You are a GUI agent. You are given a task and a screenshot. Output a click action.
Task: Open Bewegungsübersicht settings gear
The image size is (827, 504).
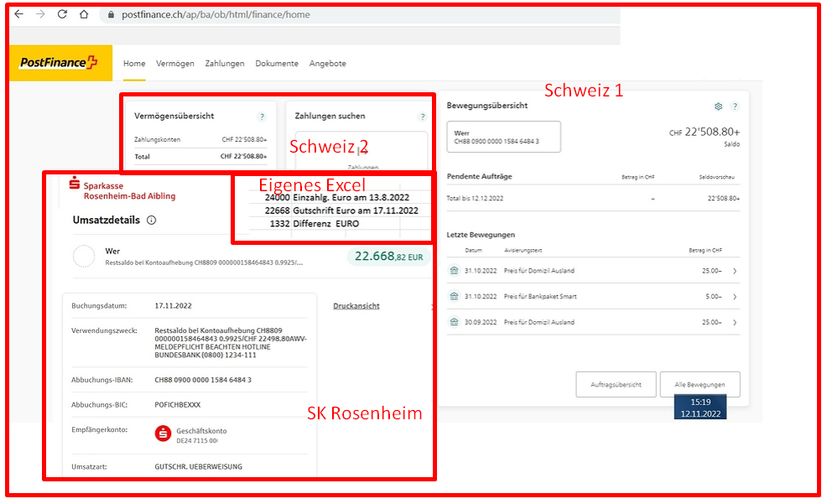[x=718, y=107]
